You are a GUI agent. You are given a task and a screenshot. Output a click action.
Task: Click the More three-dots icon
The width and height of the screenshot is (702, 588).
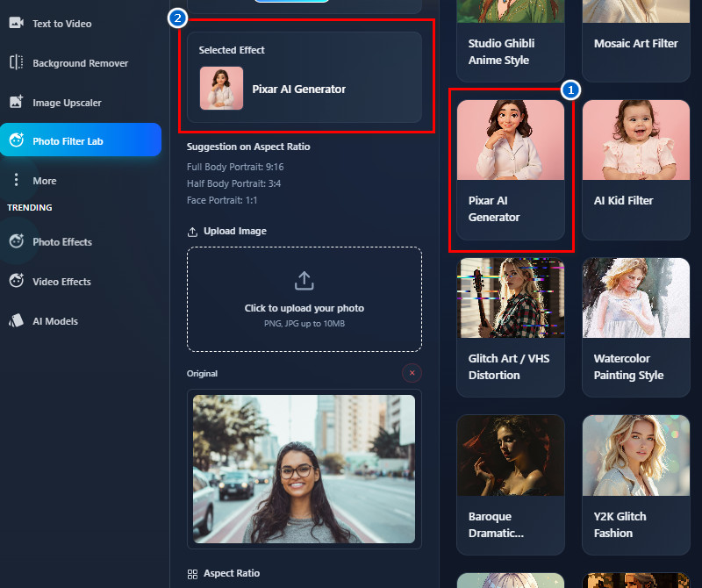pos(16,180)
